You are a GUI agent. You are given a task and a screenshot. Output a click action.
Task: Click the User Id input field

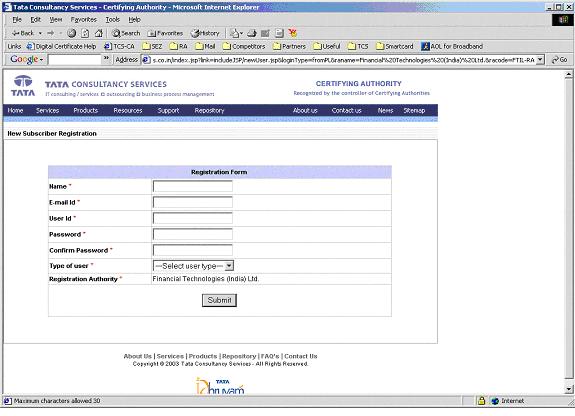[193, 218]
